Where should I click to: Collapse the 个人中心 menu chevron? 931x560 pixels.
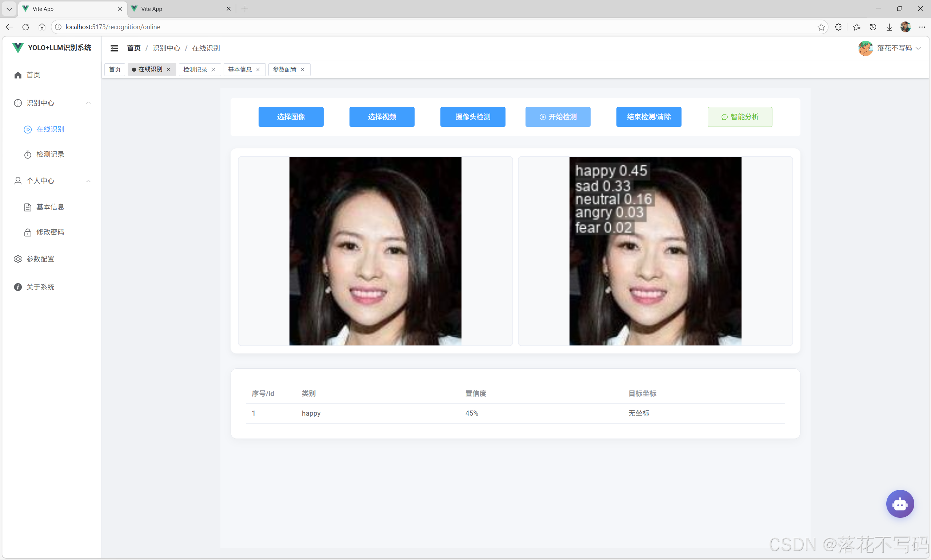88,181
